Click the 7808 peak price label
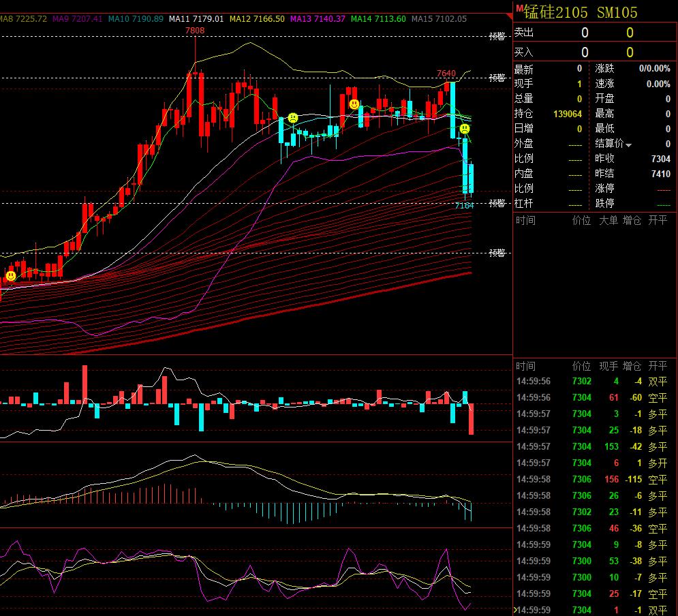 pos(195,30)
